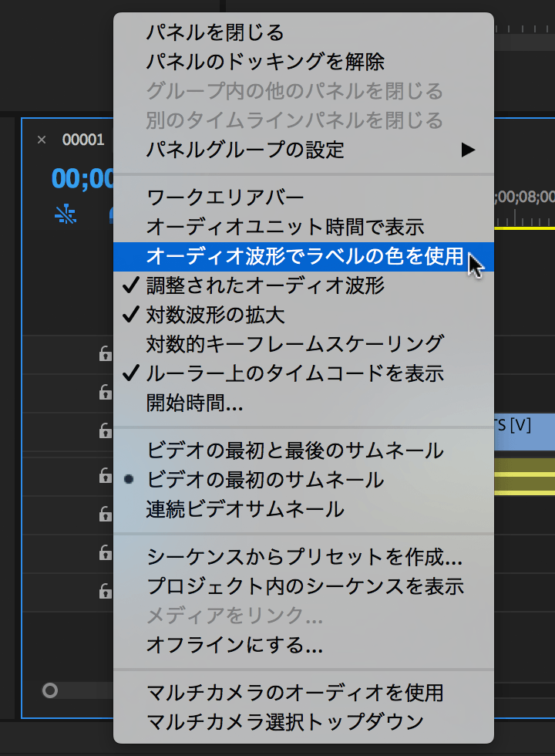
Task: Switch to the 00001 sequence tab
Action: [x=83, y=140]
